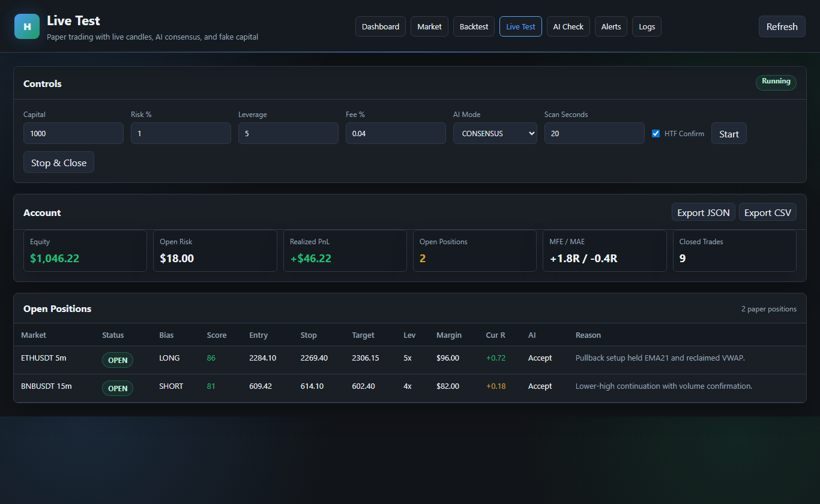Select the Live Test tab

(520, 26)
